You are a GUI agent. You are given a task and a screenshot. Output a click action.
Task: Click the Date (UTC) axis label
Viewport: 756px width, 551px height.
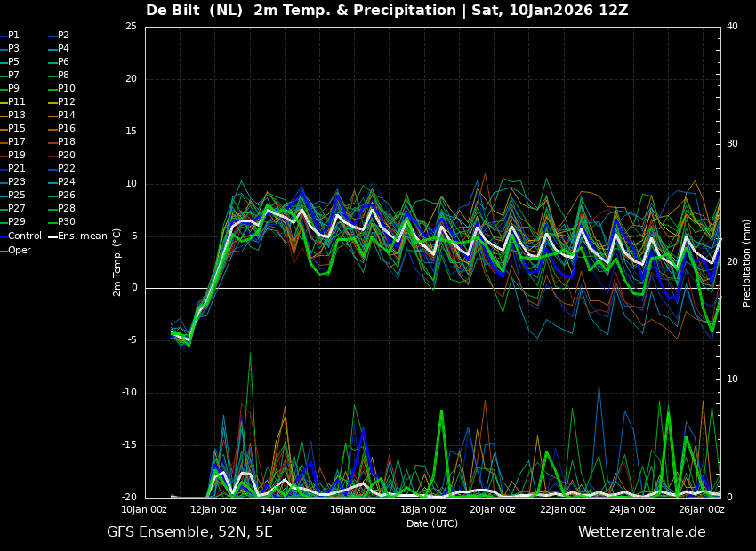point(432,523)
